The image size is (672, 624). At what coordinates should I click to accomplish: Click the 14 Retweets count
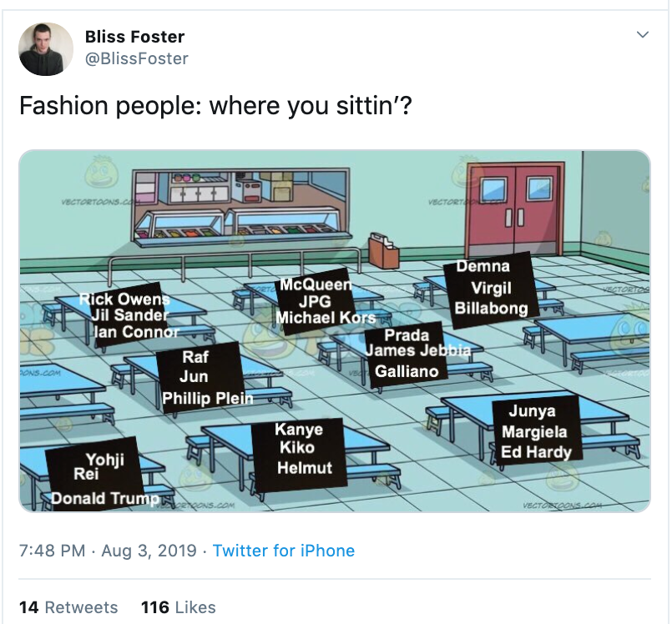51,606
